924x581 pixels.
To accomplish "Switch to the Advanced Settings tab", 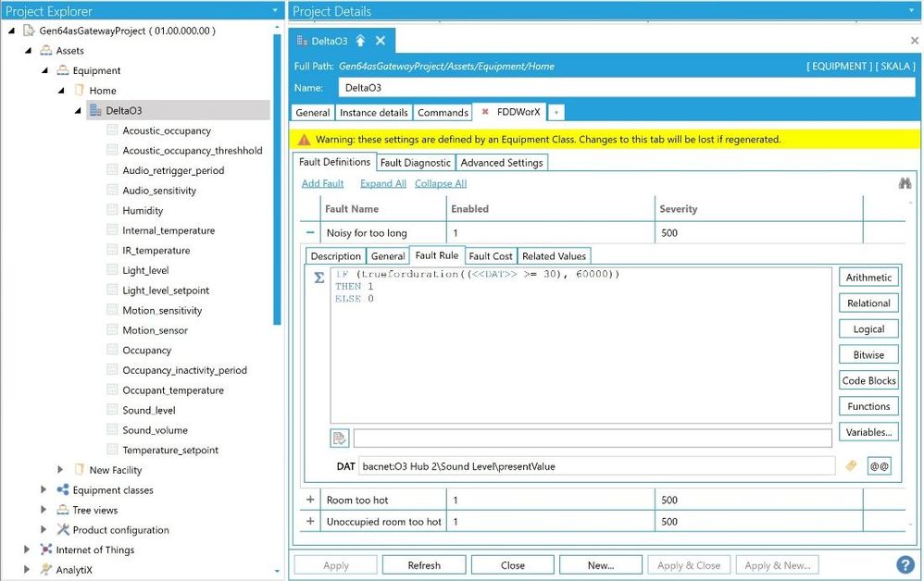I will point(502,163).
